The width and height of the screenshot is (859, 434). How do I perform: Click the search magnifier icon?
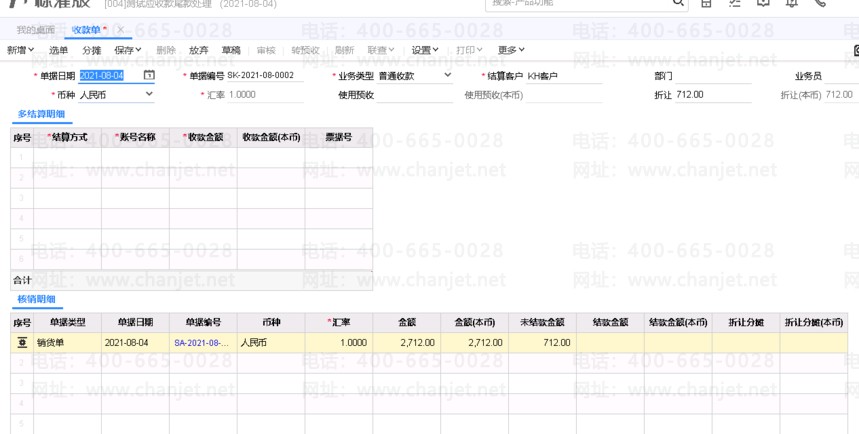pos(678,3)
